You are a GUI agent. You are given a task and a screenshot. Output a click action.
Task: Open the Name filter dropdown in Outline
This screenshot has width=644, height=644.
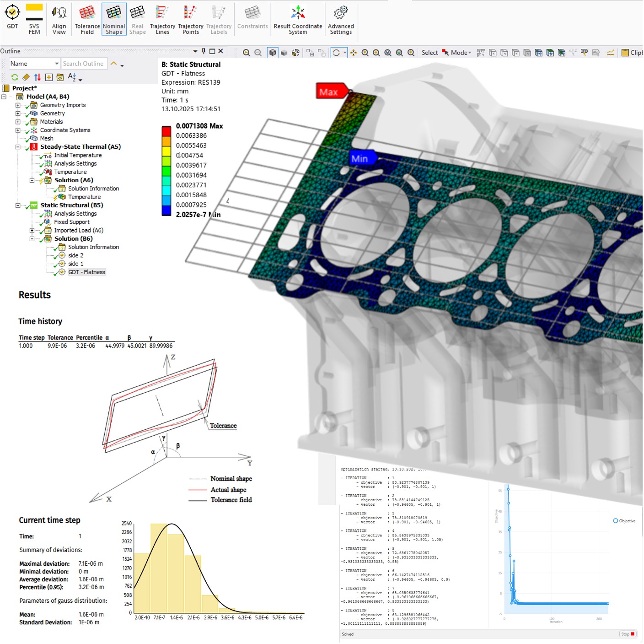point(57,64)
